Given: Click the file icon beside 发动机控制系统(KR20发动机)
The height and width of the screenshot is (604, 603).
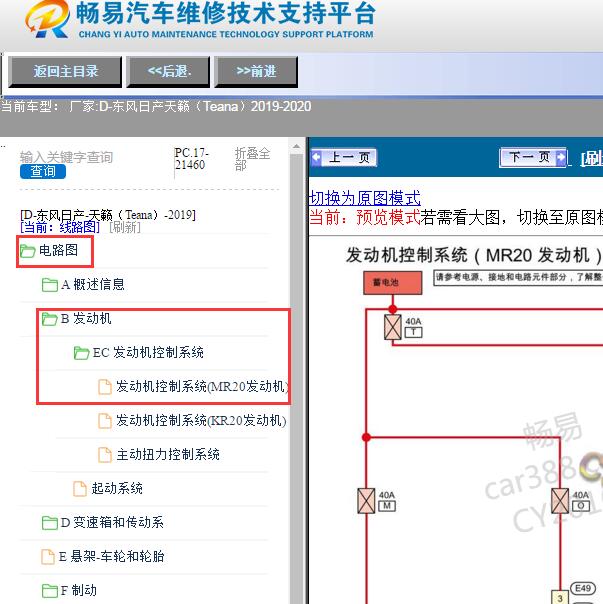Looking at the screenshot, I should pos(105,421).
